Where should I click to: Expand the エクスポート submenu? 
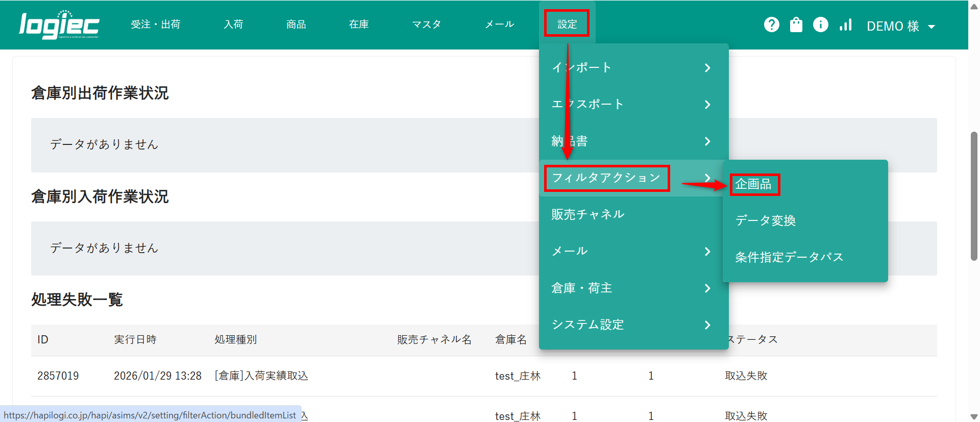tap(633, 104)
